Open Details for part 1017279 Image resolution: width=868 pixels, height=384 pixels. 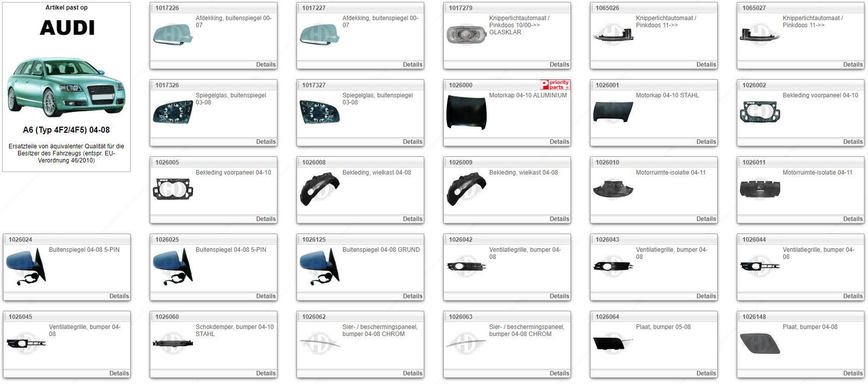pos(559,65)
